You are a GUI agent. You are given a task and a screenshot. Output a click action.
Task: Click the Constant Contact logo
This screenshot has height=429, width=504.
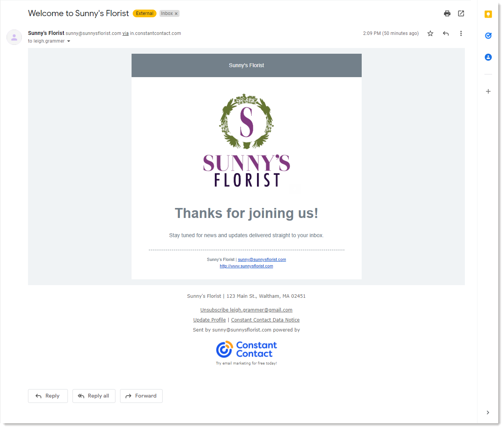pyautogui.click(x=246, y=350)
